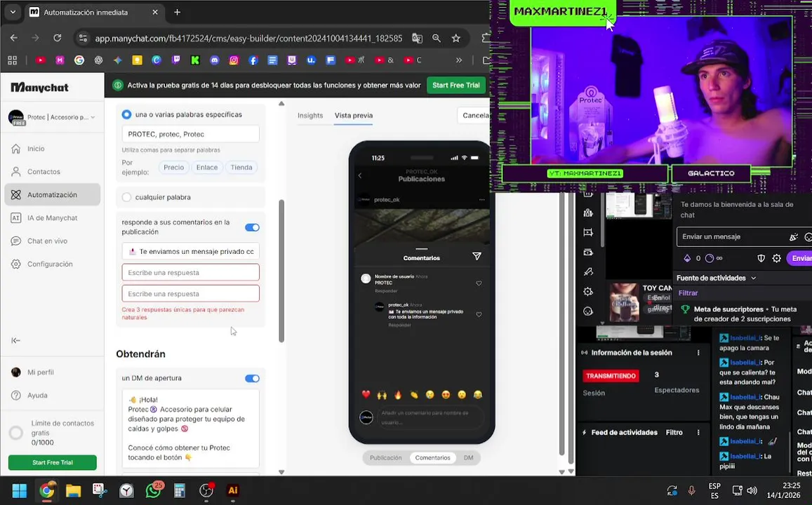812x505 pixels.
Task: Open new Chrome tab
Action: coord(177,12)
